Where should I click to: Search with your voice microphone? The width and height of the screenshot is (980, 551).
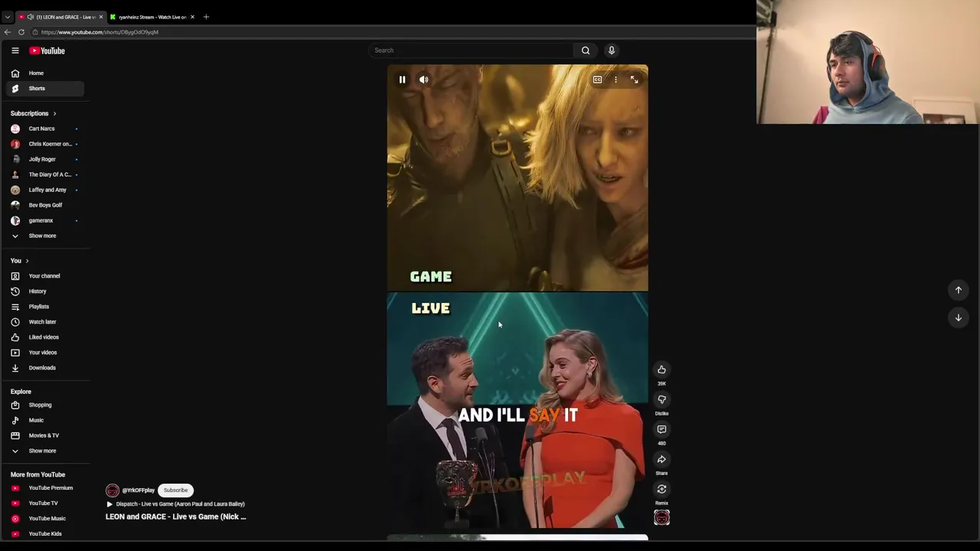(611, 51)
